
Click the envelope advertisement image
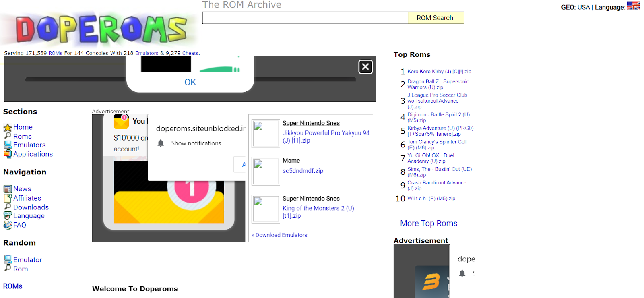pyautogui.click(x=169, y=192)
